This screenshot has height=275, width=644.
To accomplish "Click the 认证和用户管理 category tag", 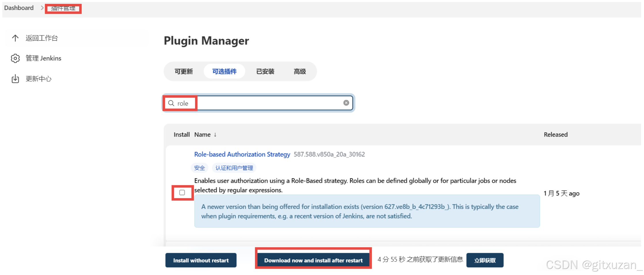I will [x=234, y=168].
